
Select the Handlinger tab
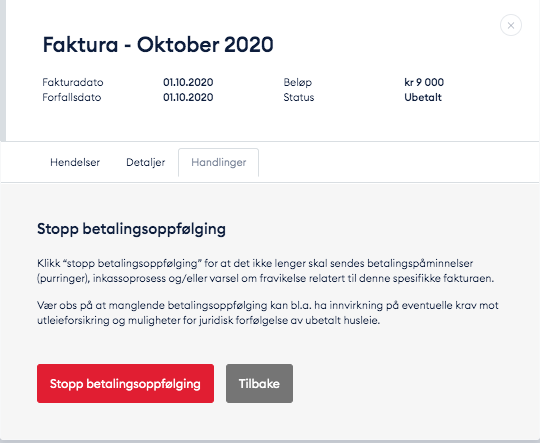click(218, 162)
